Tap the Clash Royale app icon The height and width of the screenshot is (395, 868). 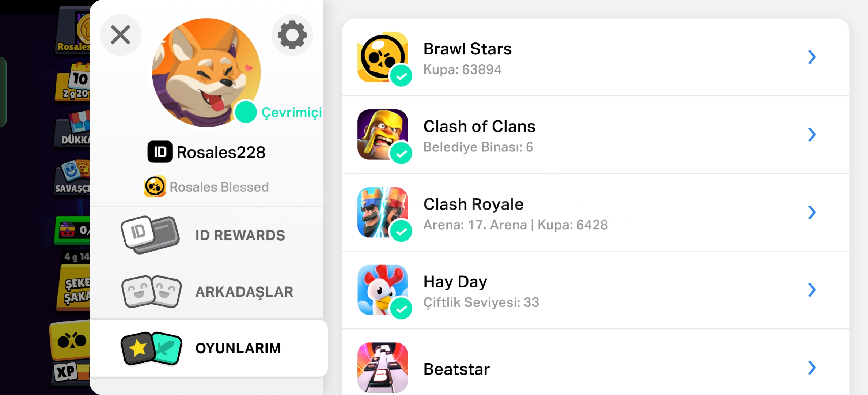[383, 212]
